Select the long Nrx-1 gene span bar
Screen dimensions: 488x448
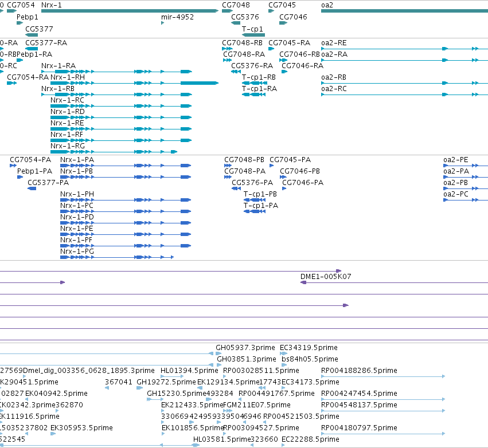(x=130, y=11)
